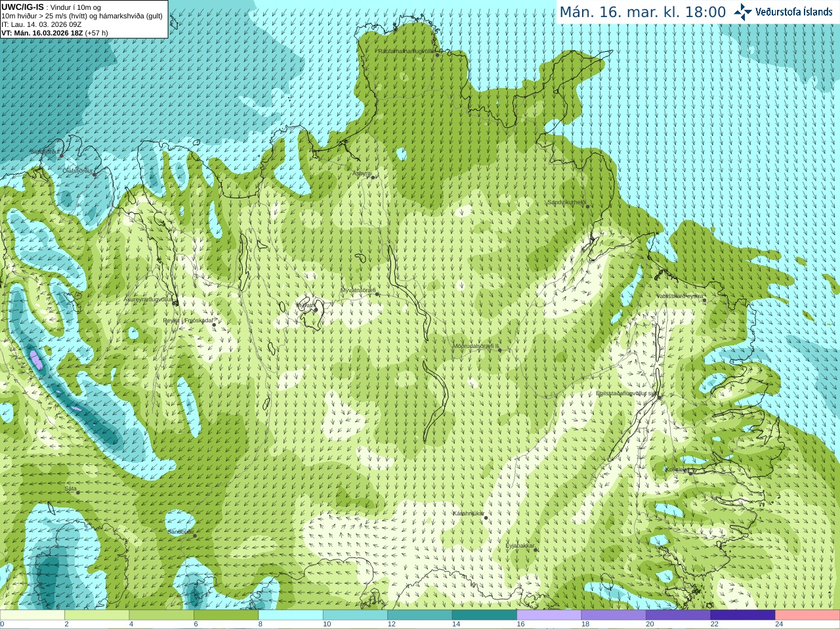Click the 20–22 m/s violet legend swatch

pos(679,615)
